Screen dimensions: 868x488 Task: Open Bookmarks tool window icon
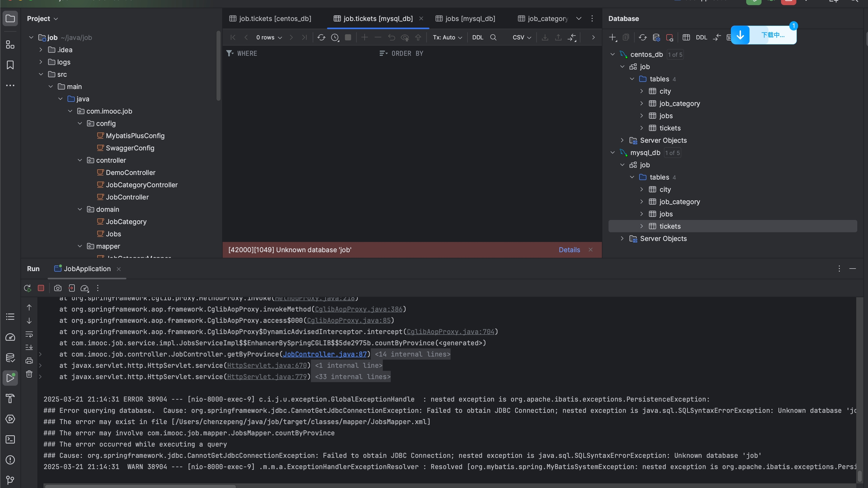[10, 65]
